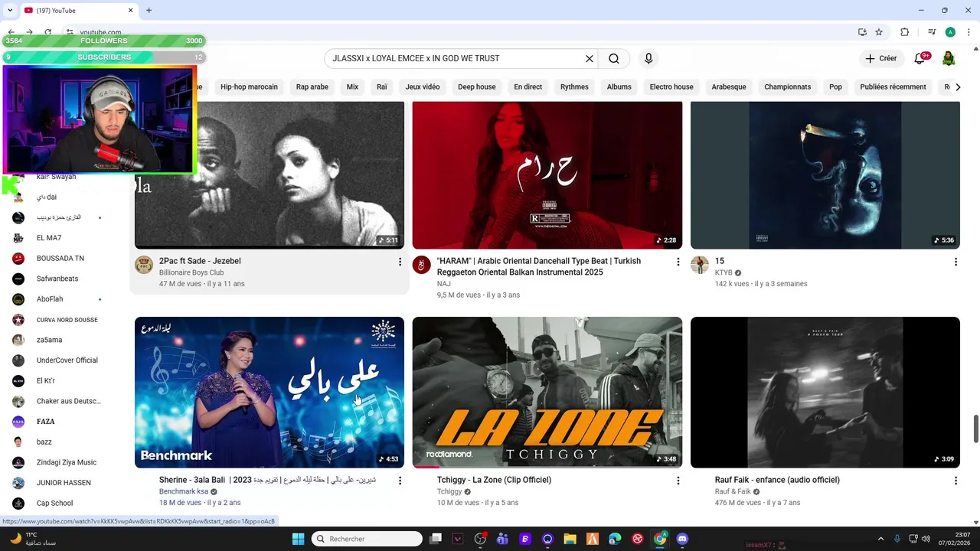Show more filter chips with right arrow
980x551 pixels.
point(957,86)
